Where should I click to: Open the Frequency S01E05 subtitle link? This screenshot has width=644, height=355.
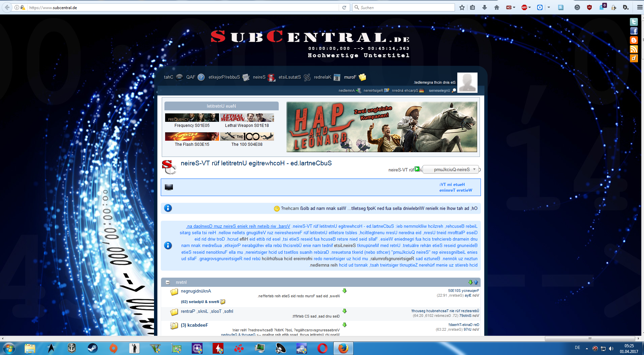pos(192,125)
